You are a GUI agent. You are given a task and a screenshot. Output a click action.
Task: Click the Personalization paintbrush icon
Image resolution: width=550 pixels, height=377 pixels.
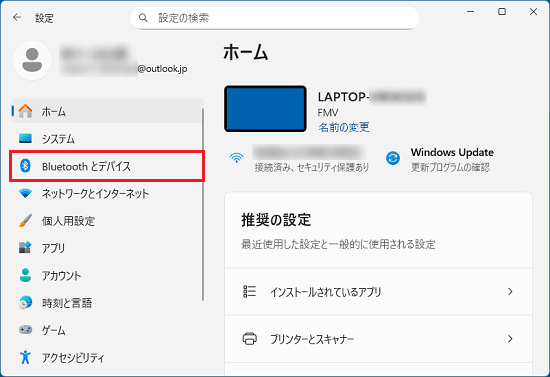25,221
